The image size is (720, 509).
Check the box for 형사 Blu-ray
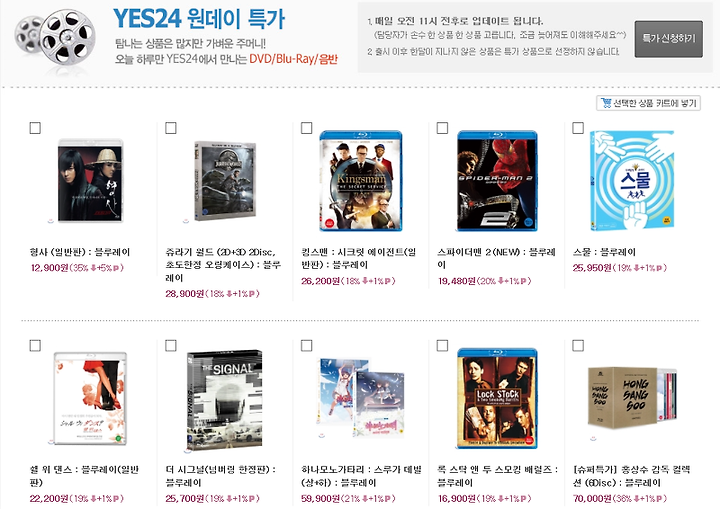[x=35, y=128]
